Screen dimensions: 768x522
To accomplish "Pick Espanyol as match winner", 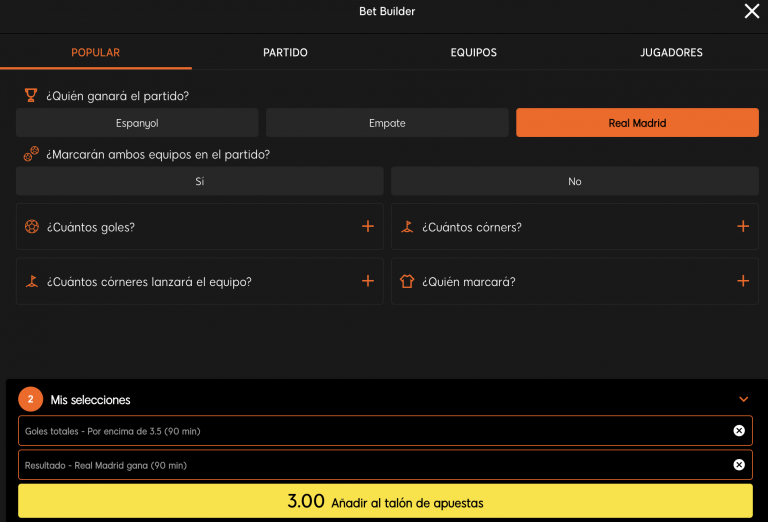I will 137,123.
